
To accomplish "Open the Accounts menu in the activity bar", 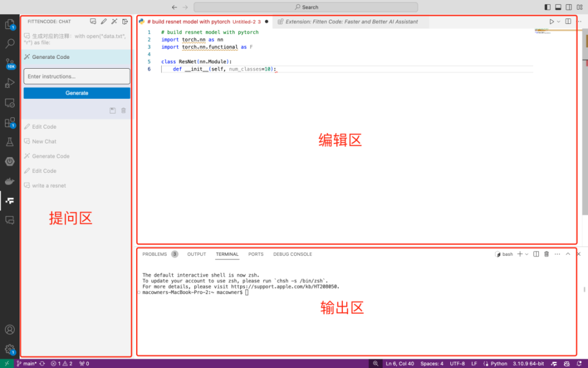I will point(10,329).
